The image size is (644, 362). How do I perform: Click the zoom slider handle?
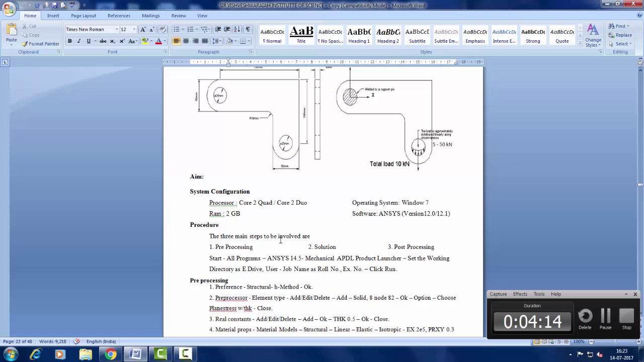(x=614, y=342)
